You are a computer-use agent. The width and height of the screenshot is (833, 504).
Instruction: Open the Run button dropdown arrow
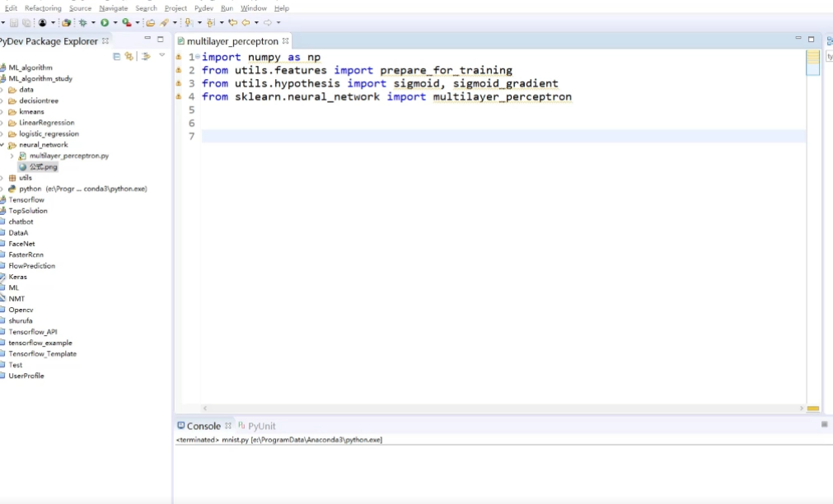(115, 23)
